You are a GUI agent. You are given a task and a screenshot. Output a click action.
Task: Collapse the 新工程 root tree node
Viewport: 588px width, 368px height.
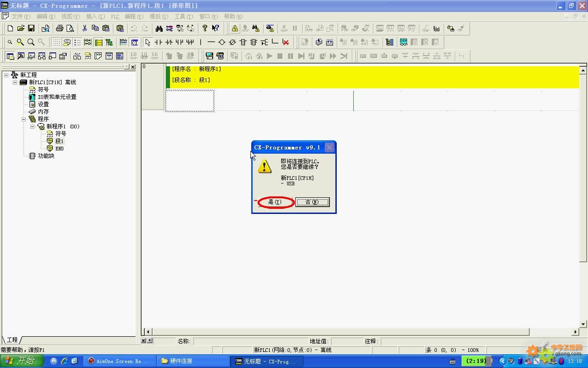coord(6,75)
